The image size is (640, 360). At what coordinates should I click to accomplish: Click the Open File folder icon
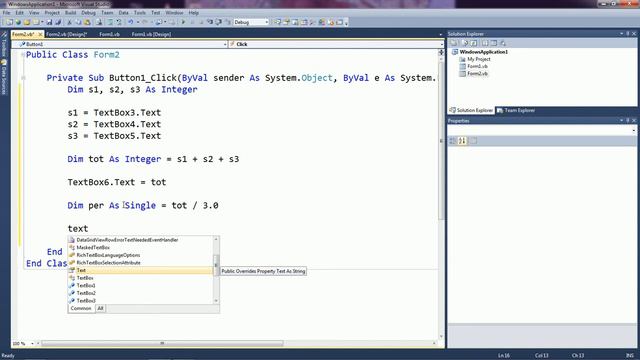coord(27,22)
